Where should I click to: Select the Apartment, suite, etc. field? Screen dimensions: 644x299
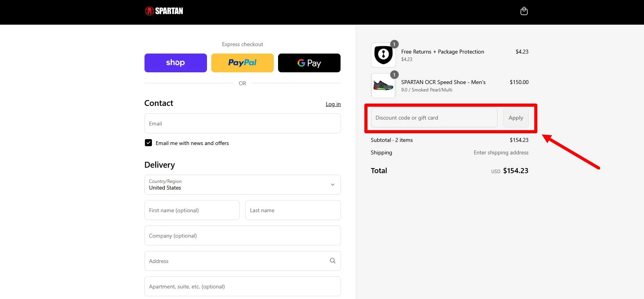click(242, 286)
